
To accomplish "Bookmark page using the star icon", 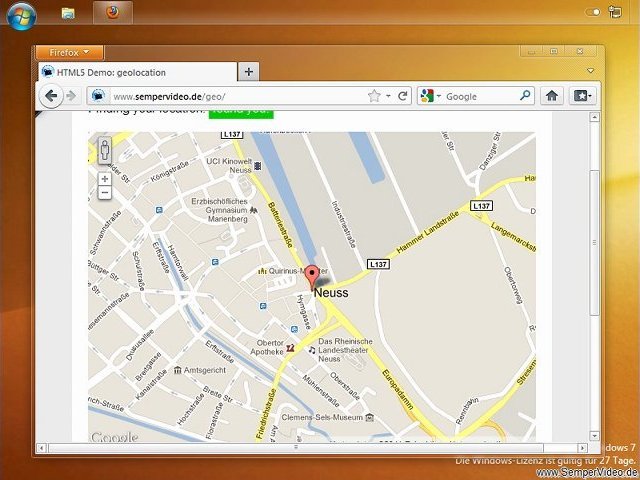I will pyautogui.click(x=374, y=96).
